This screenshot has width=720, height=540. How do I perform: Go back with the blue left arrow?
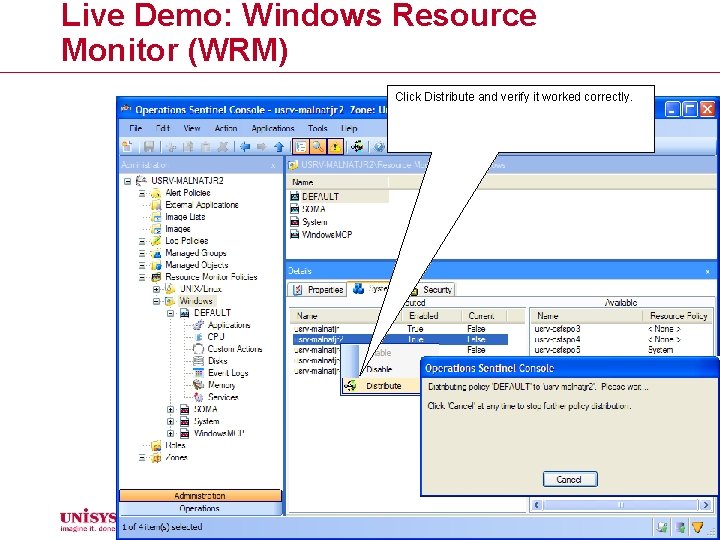245,147
